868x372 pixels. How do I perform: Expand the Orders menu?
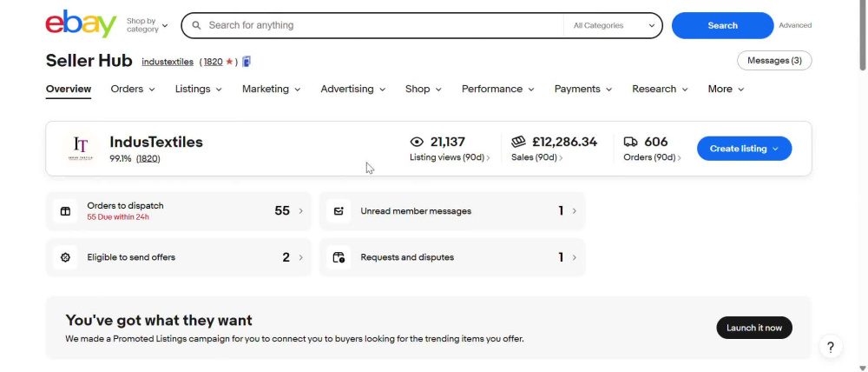[x=133, y=90]
